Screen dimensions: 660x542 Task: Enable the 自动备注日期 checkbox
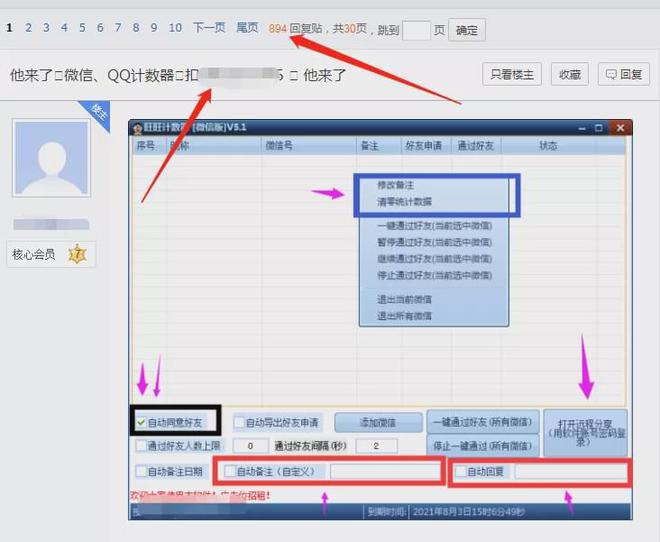click(140, 471)
